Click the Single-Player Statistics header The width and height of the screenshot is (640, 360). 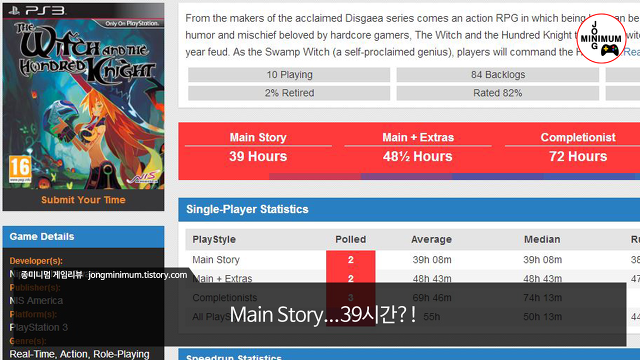pyautogui.click(x=409, y=209)
